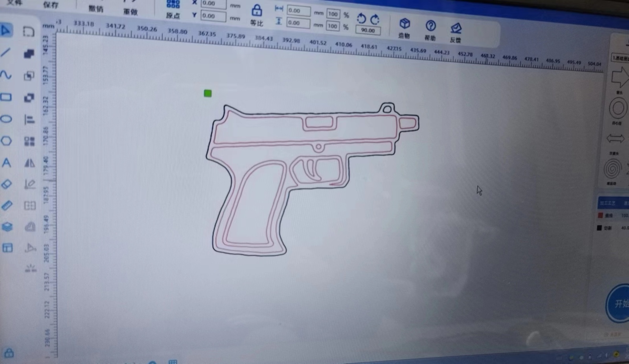Viewport: 629px width, 364px height.
Task: Select the ellipse shape tool
Action: pyautogui.click(x=6, y=119)
